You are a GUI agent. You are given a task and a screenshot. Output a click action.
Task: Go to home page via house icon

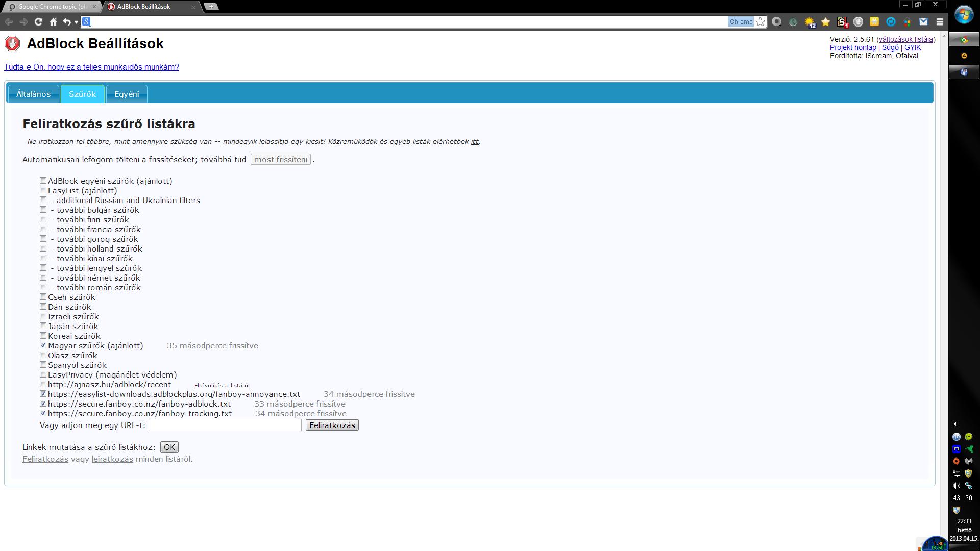pos(53,21)
